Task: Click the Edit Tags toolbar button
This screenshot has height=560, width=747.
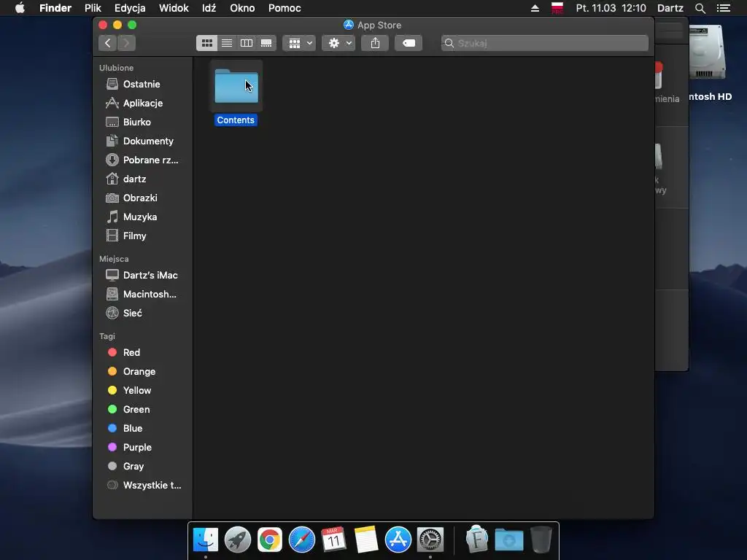Action: pyautogui.click(x=409, y=43)
